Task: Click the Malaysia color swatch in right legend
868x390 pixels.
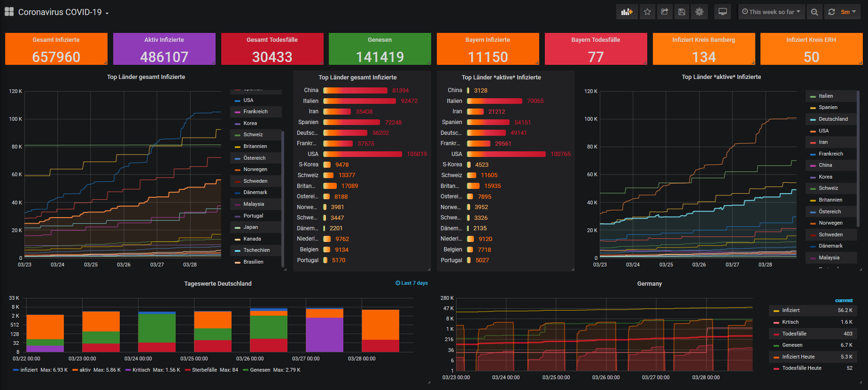Action: [813, 258]
